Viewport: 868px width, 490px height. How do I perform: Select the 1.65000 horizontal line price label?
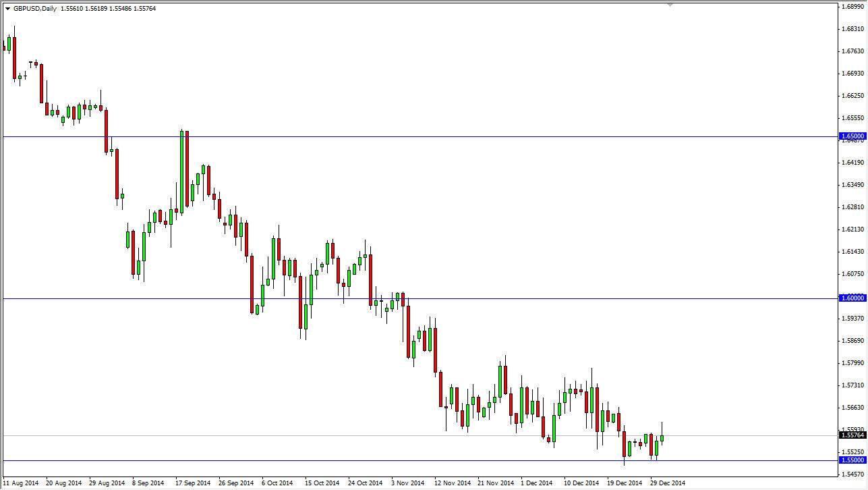(x=853, y=136)
